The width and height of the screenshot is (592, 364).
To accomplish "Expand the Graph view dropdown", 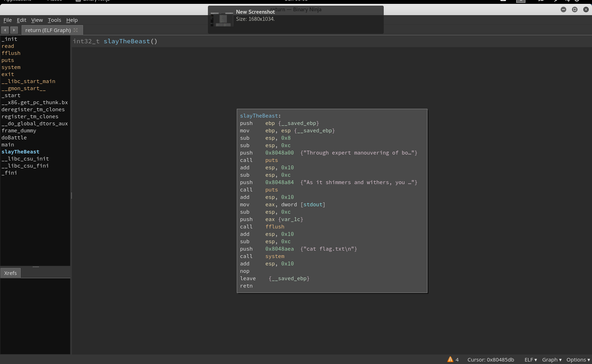I will (551, 359).
